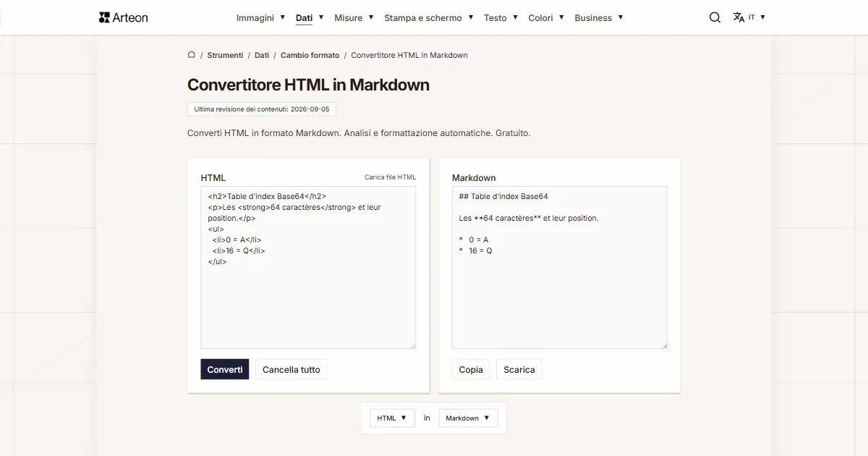Click the page heading Convertitore HTML in Markdown
Screen dimensions: 868x456
pos(308,85)
